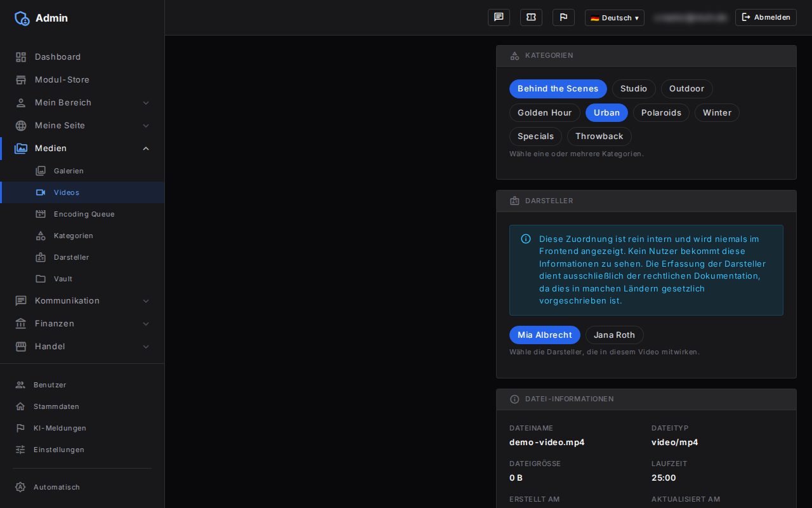Click the demo-video.mp4 file name
Image resolution: width=812 pixels, height=508 pixels.
point(547,442)
